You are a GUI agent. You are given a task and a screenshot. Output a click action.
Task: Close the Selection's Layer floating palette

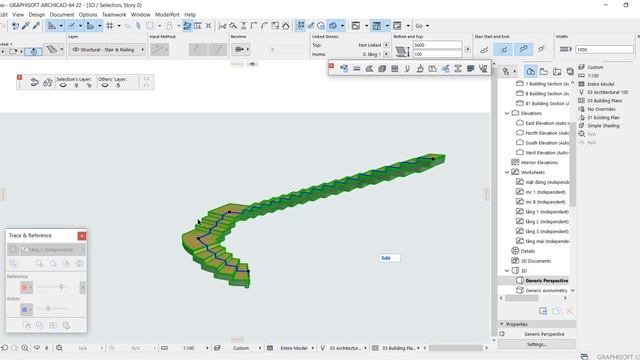(x=19, y=77)
